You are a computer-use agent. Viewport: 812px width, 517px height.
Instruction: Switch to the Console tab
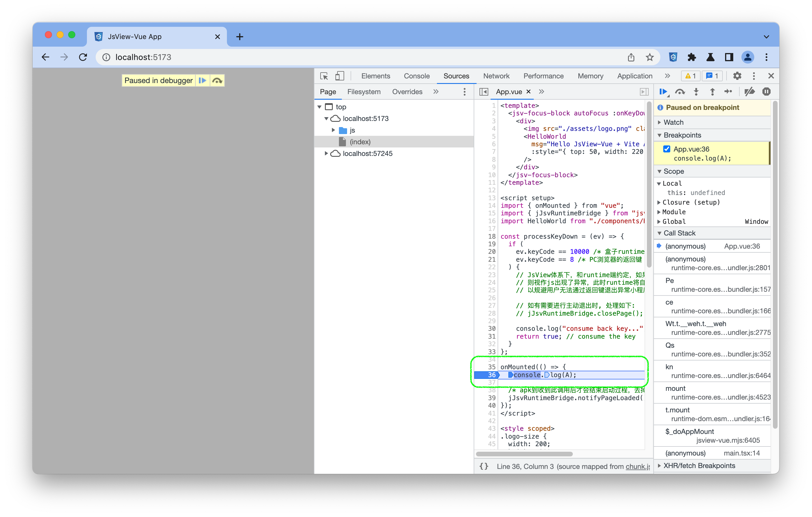pos(416,76)
